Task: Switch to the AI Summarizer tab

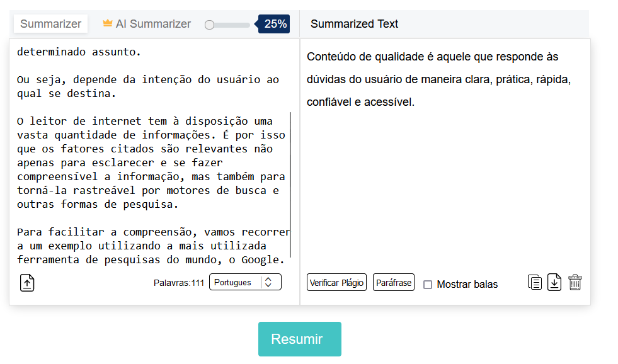Action: [x=153, y=24]
